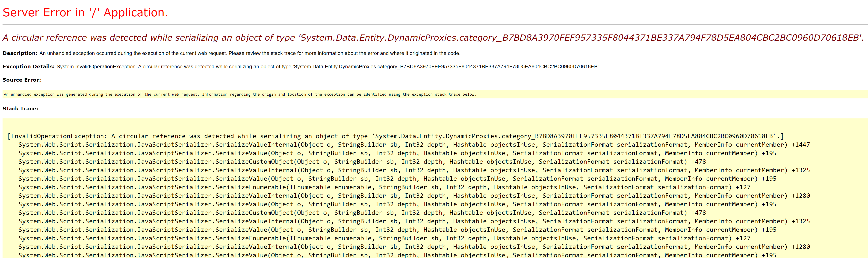Click the 'Server Error in / Application' heading
This screenshot has height=258, width=868.
85,12
